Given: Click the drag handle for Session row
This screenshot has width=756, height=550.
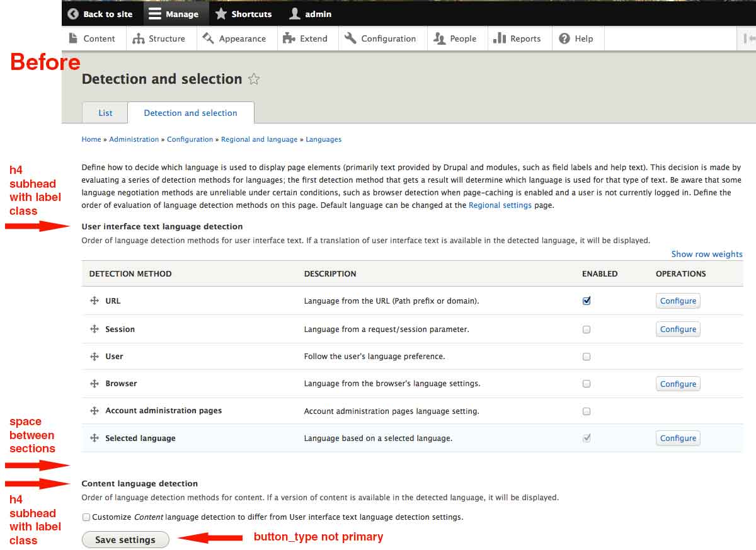Looking at the screenshot, I should pyautogui.click(x=94, y=329).
